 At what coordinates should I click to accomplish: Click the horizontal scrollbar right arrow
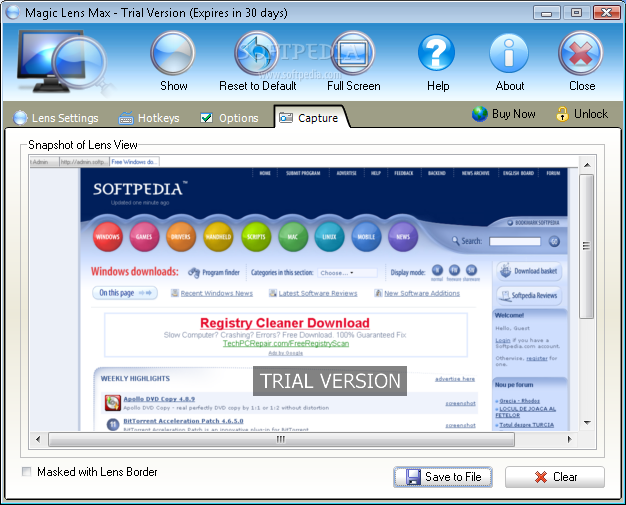pos(569,439)
